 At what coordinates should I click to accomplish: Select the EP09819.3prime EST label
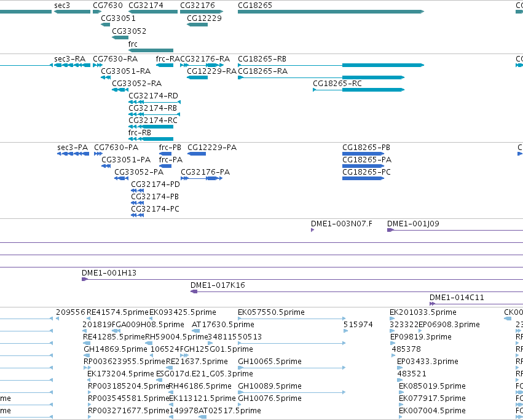(x=420, y=337)
